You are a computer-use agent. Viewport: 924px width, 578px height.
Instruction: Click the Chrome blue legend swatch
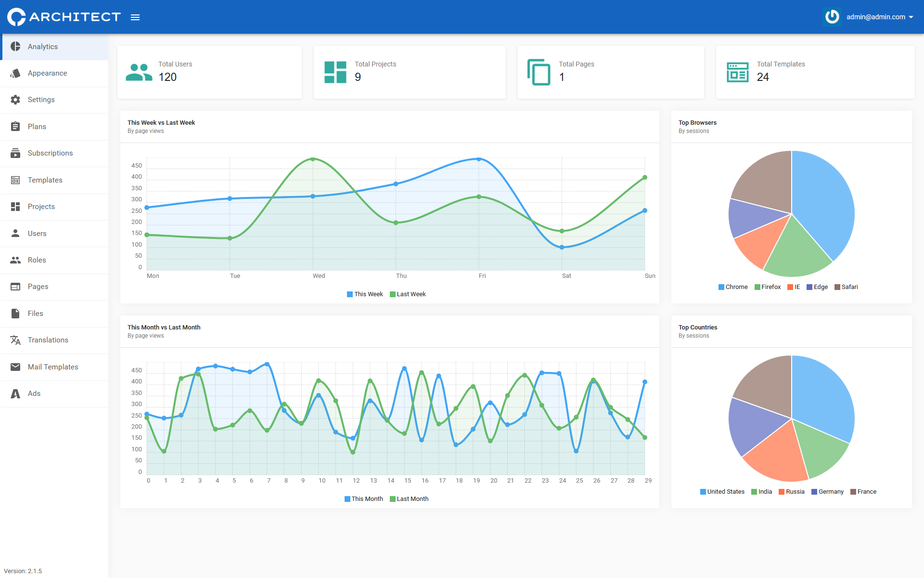click(721, 287)
